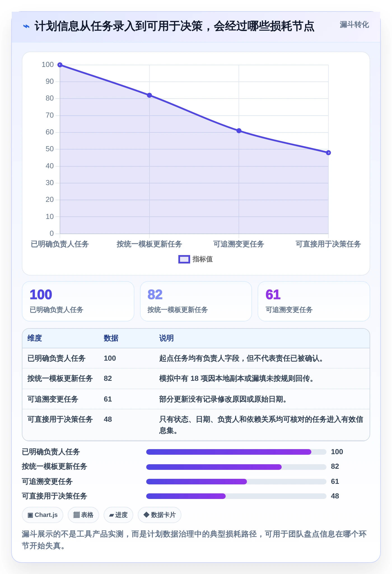The width and height of the screenshot is (392, 574).
Task: Click the 数据 column header
Action: (x=111, y=338)
